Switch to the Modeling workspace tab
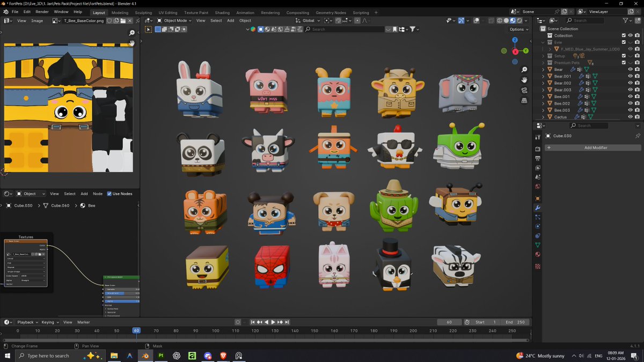 [x=120, y=12]
